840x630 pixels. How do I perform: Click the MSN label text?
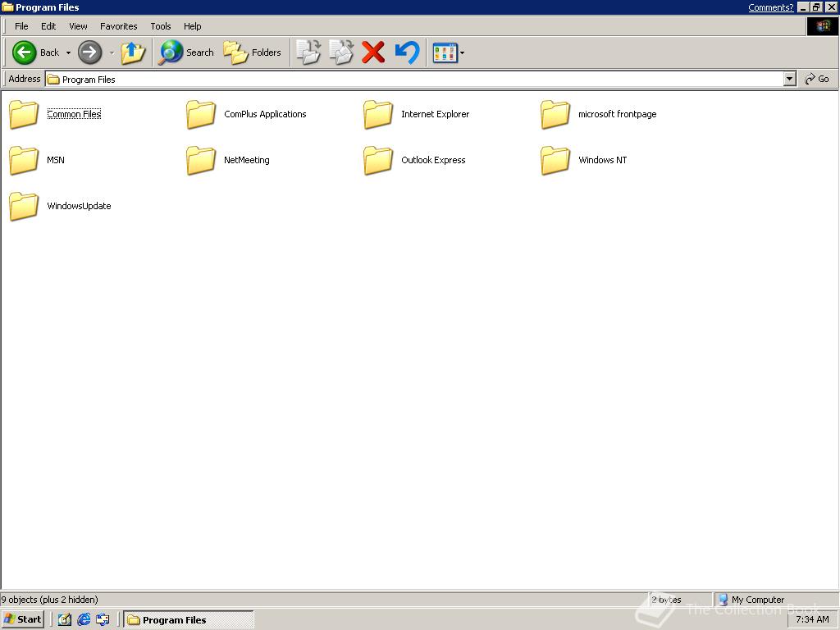click(56, 160)
